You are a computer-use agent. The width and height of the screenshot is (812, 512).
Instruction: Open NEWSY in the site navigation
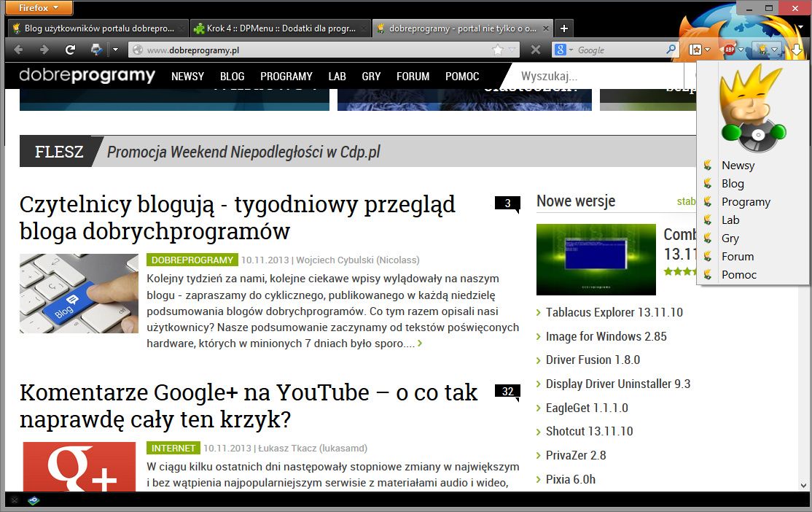[187, 76]
